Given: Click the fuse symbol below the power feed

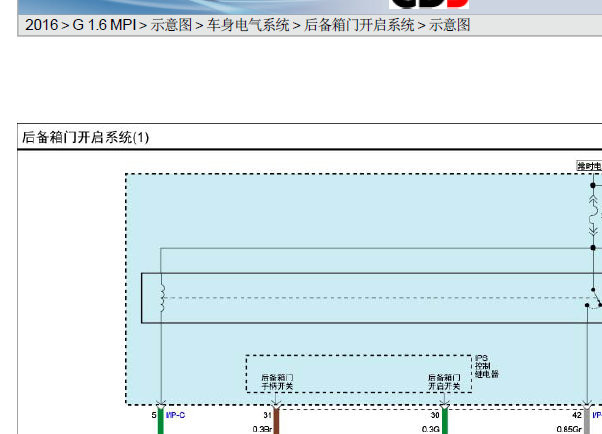Looking at the screenshot, I should (x=594, y=216).
